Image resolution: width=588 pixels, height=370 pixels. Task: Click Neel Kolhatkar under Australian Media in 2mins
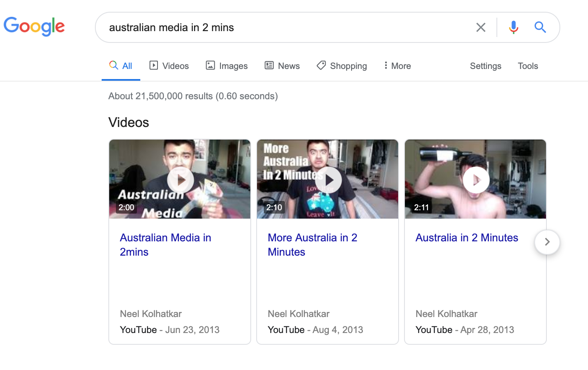pos(151,314)
